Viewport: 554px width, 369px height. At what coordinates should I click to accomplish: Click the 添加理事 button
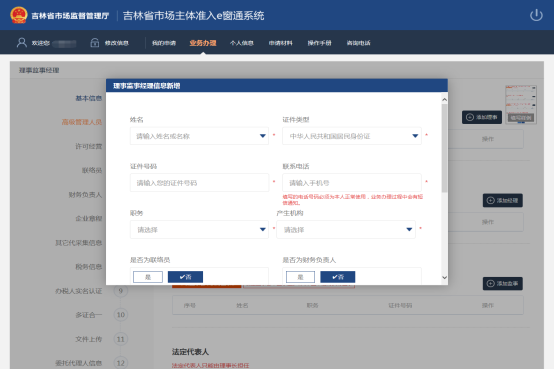(482, 117)
